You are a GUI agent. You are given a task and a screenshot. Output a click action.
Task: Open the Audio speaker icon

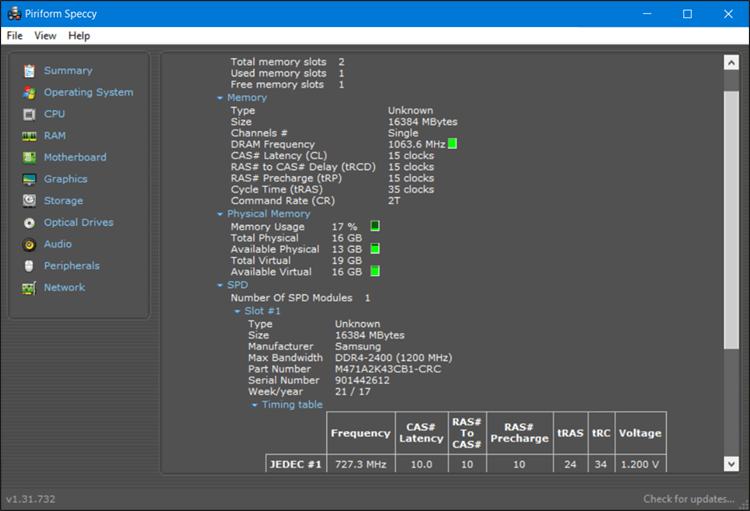point(29,244)
